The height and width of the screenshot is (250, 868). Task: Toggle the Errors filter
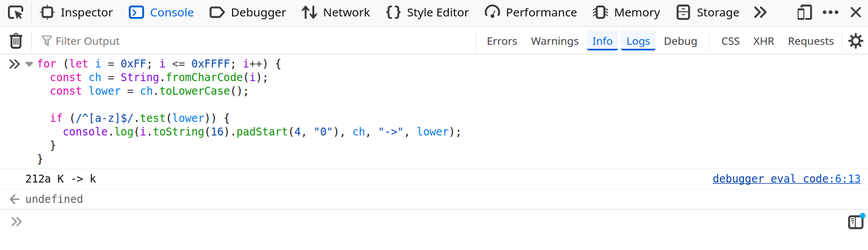tap(502, 41)
